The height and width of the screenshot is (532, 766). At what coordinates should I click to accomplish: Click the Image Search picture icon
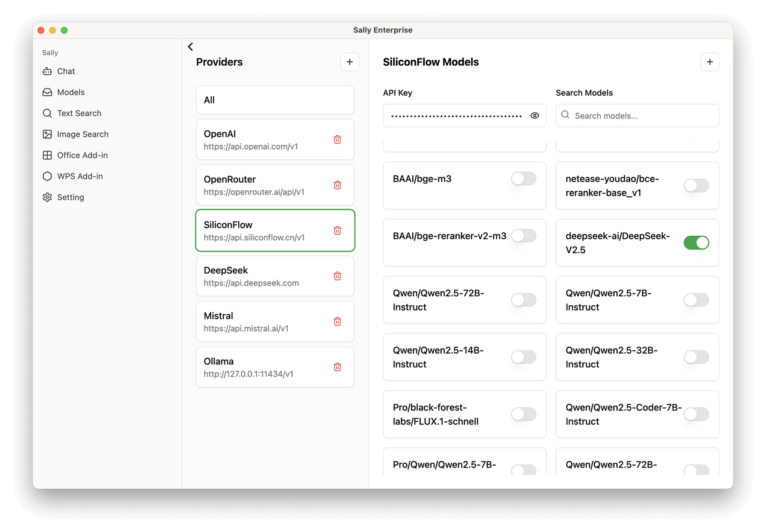[x=47, y=134]
